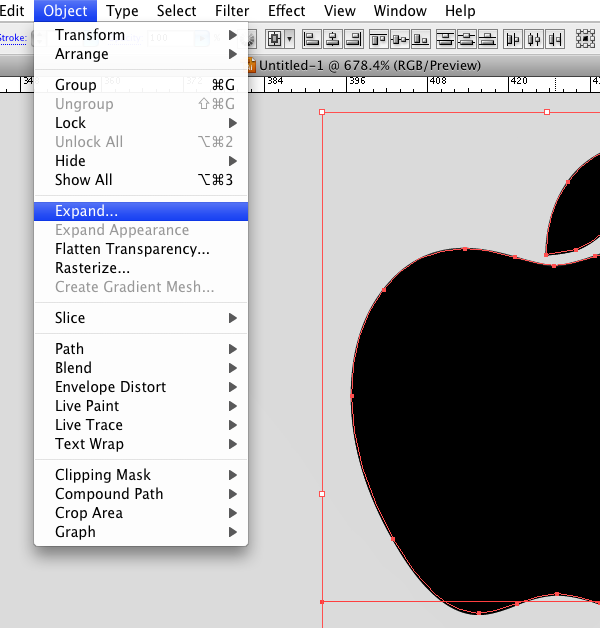The width and height of the screenshot is (600, 628).
Task: Click the left-middle bounding box handle
Action: pyautogui.click(x=322, y=494)
